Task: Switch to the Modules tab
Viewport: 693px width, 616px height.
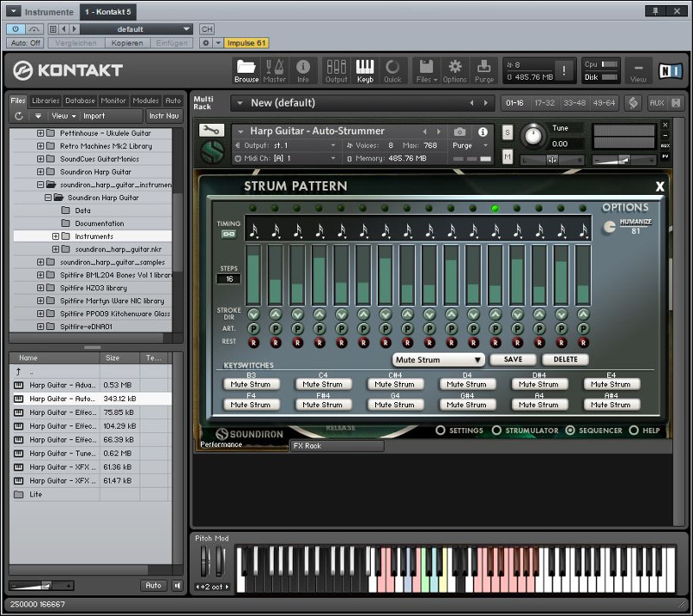Action: pos(146,101)
